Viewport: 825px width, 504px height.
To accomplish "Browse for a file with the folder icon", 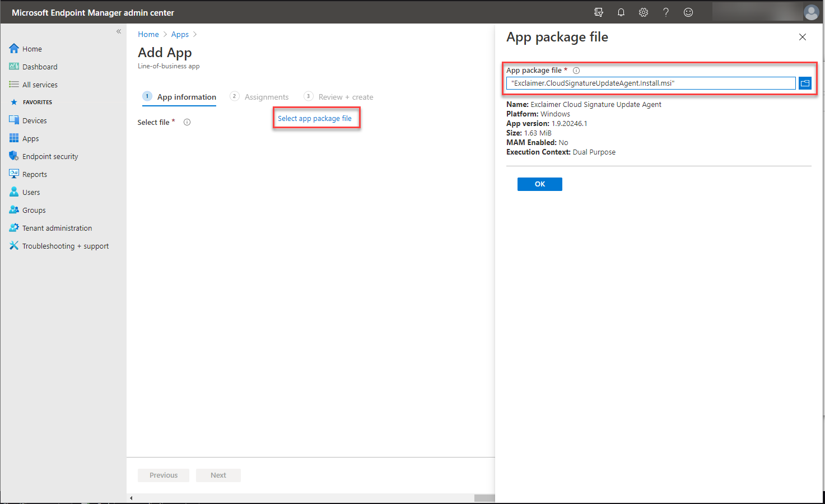I will tap(805, 83).
